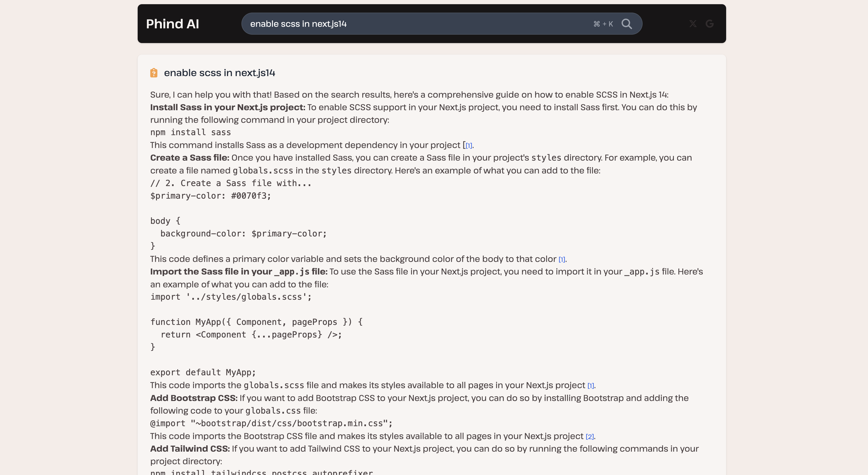Screen dimensions: 868x475
Task: Open citation [1] after globals.scss import explanation
Action: [x=591, y=386]
